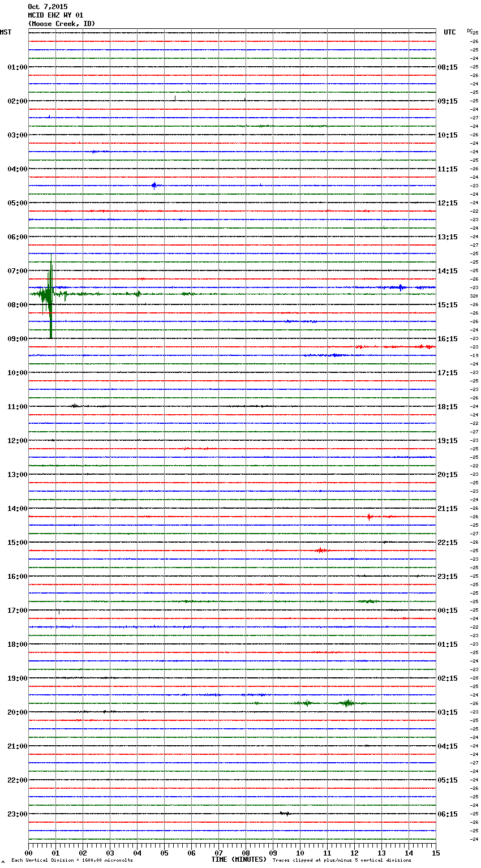Select the '20:00' MST row label
The height and width of the screenshot is (868, 481).
click(18, 712)
